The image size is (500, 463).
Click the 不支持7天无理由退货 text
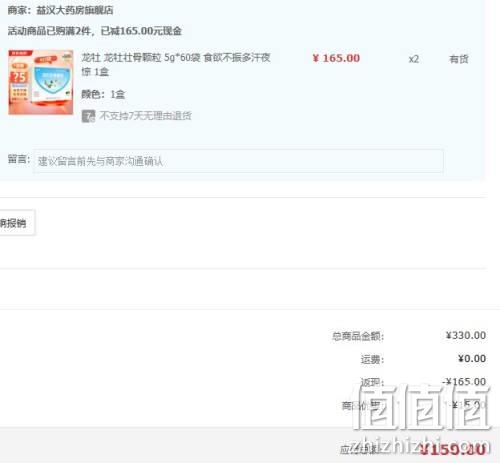pyautogui.click(x=145, y=116)
